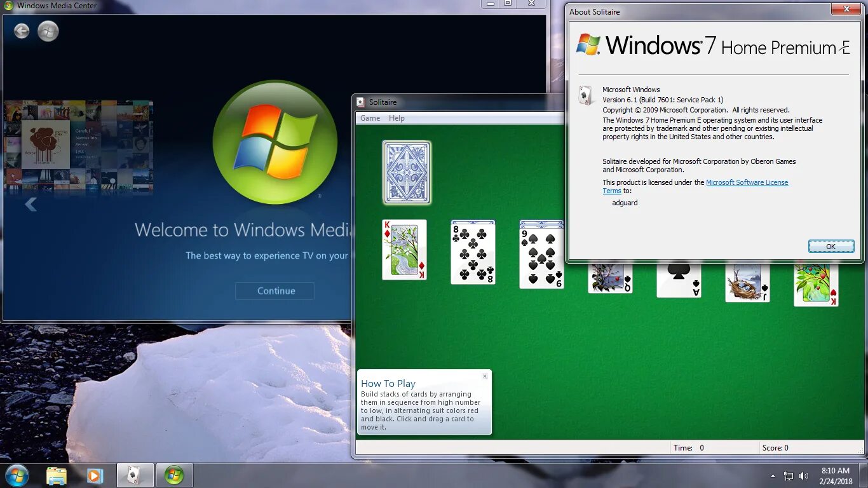The height and width of the screenshot is (488, 868).
Task: Close the How To Play tip
Action: click(485, 376)
